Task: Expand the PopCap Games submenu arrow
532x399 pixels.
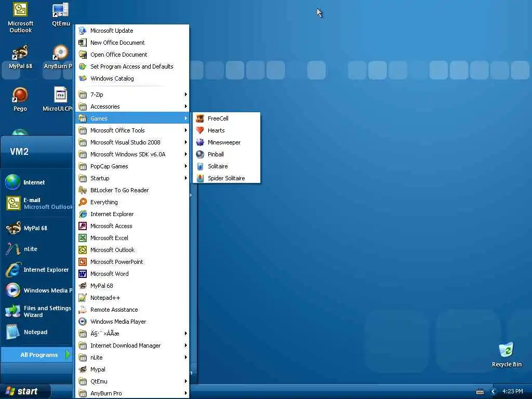Action: tap(185, 166)
